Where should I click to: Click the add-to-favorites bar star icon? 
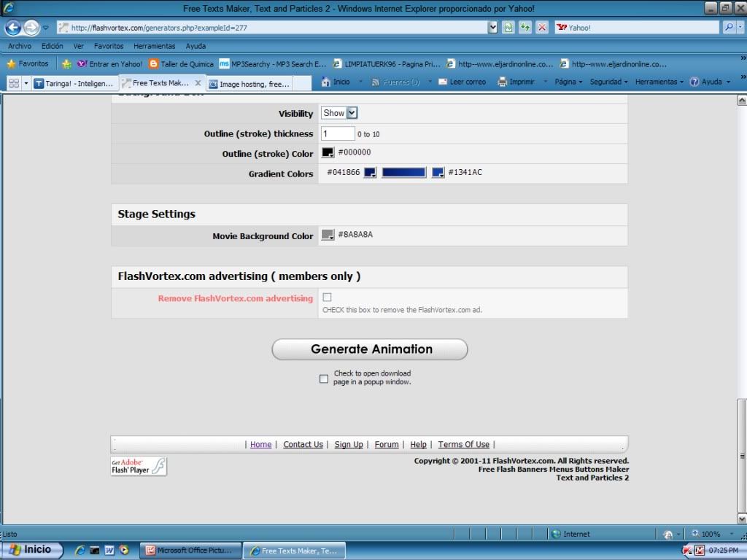point(66,64)
